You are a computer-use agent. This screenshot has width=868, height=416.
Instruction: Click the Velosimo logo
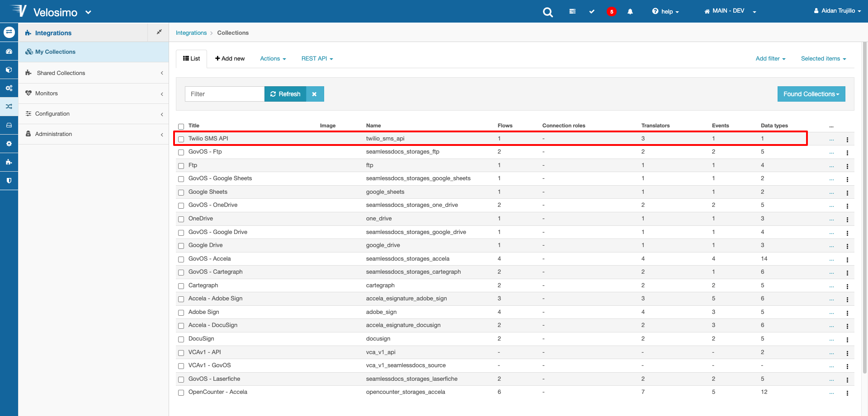click(x=44, y=11)
